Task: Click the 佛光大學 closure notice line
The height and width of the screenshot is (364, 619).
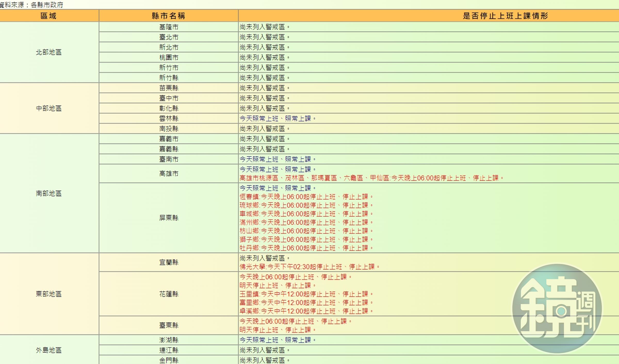Action: (x=309, y=267)
